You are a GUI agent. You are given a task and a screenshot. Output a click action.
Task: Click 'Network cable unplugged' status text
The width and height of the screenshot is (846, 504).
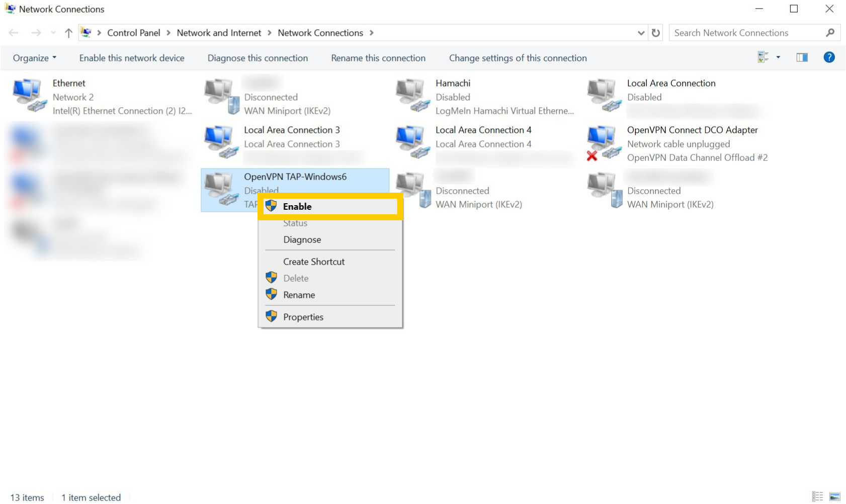click(678, 144)
